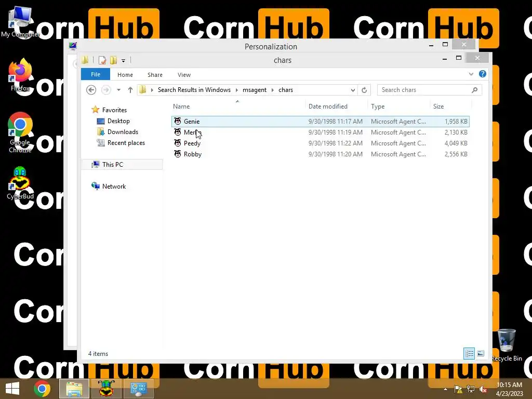Open the Windows Start button

(x=12, y=389)
